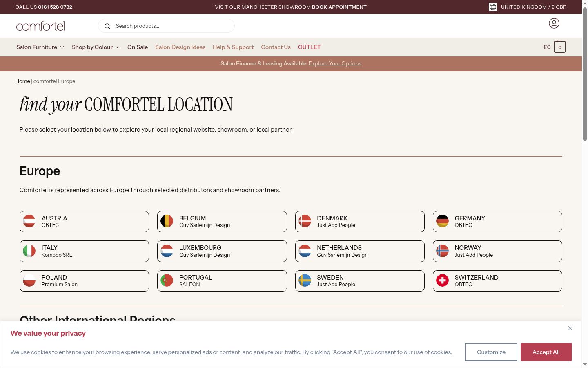588x368 pixels.
Task: Expand the Salon Furniture menu
Action: point(40,47)
